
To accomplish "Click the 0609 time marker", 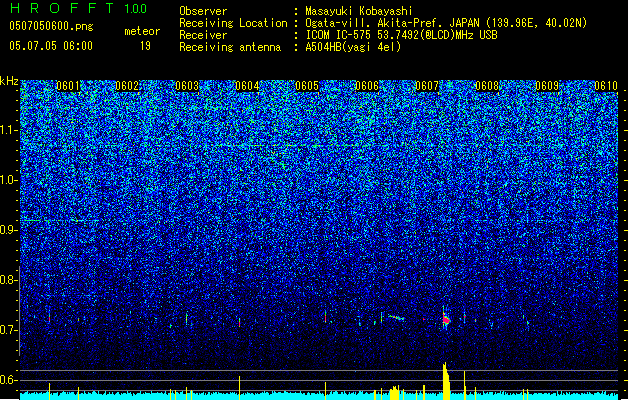I will click(x=547, y=86).
